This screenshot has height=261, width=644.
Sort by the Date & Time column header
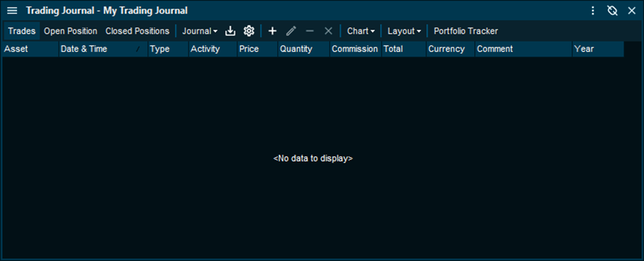point(103,49)
